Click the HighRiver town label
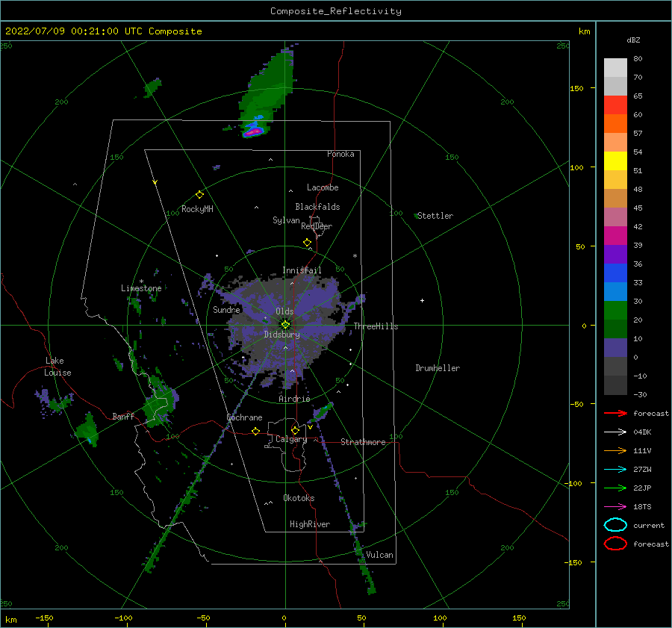This screenshot has height=628, width=672. pyautogui.click(x=310, y=524)
